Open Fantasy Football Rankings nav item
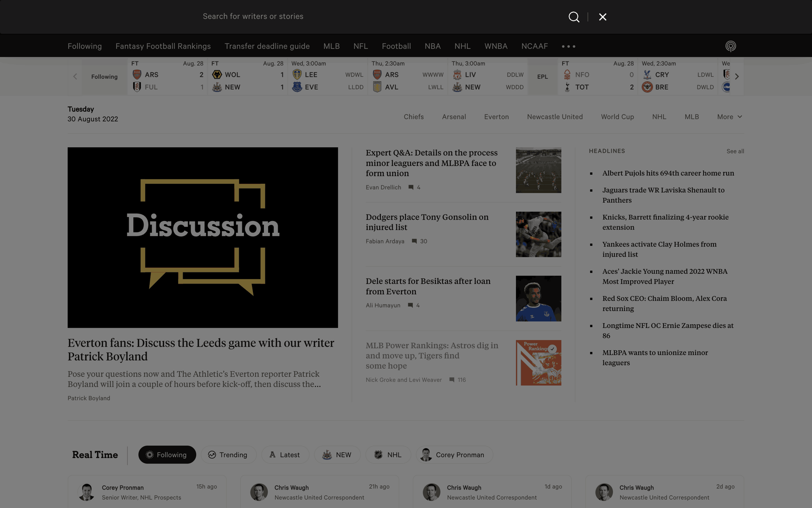The width and height of the screenshot is (812, 508). [163, 46]
